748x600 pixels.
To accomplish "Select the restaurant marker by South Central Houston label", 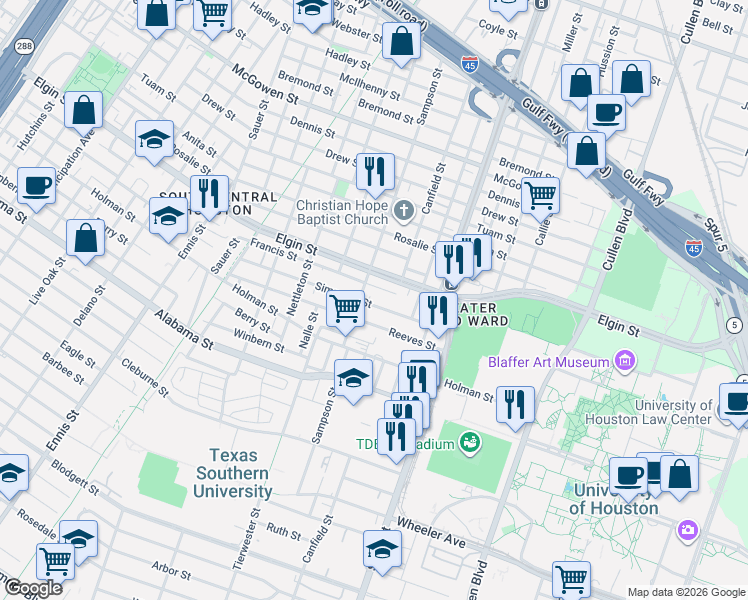I will (209, 197).
